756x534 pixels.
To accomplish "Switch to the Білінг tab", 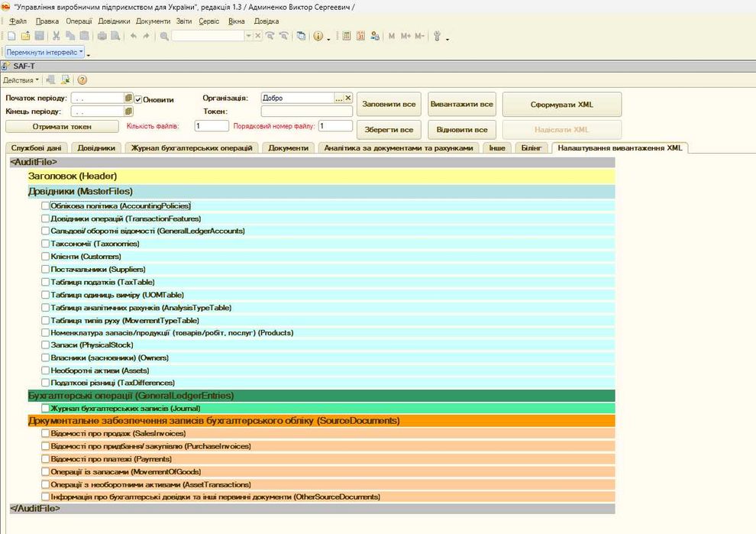I will click(x=531, y=147).
